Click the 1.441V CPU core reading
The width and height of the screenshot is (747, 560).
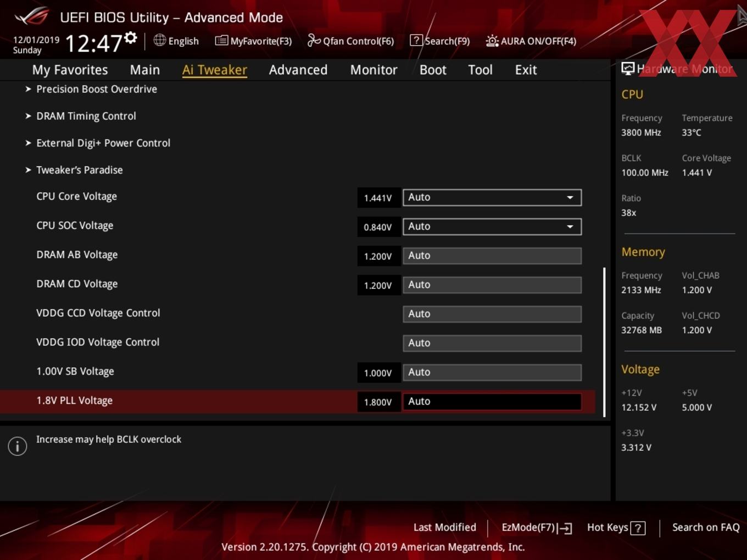pos(378,198)
